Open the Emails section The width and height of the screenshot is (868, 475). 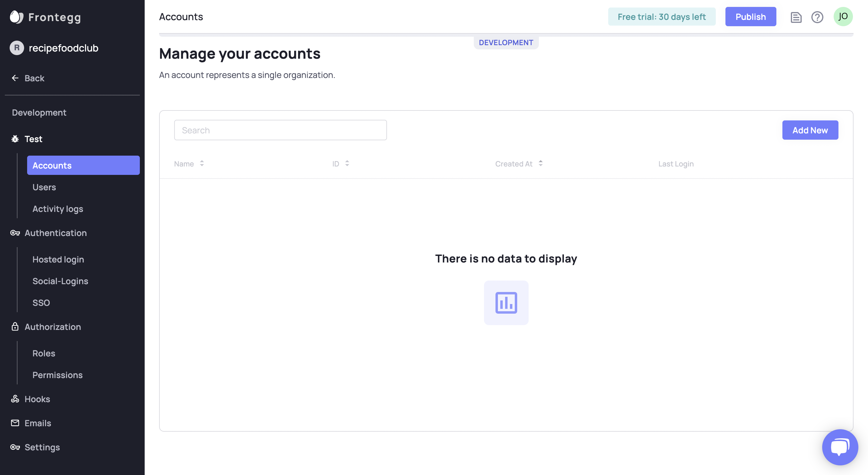38,423
